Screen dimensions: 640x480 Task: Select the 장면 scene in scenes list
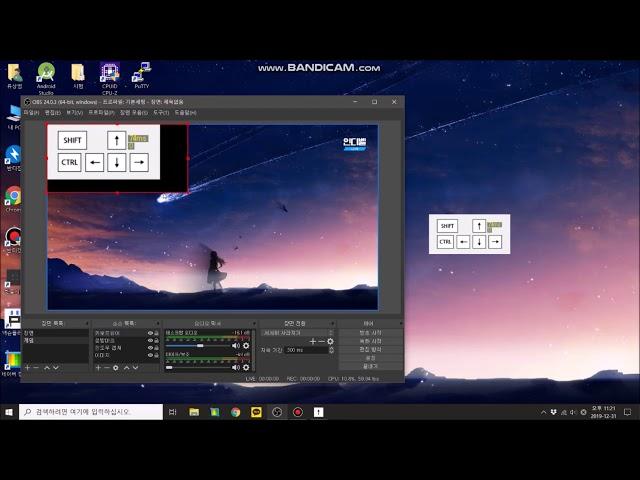point(55,333)
